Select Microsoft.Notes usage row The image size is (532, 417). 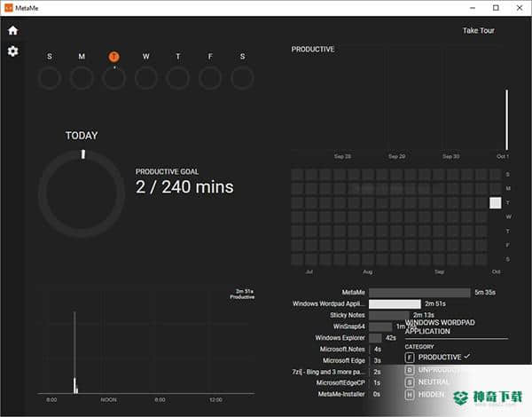[x=350, y=349]
